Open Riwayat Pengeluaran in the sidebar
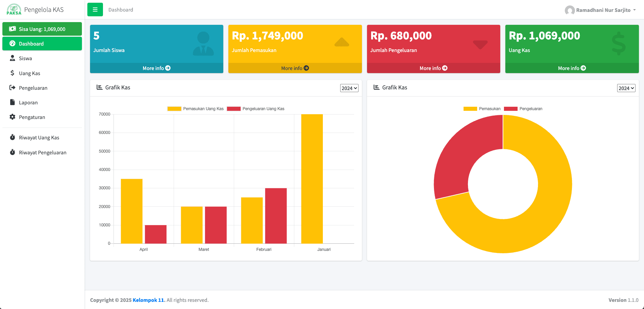This screenshot has width=644, height=309. 42,152
